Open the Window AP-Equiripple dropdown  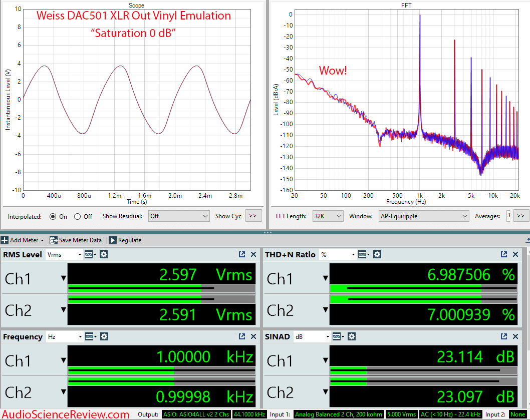coord(424,216)
